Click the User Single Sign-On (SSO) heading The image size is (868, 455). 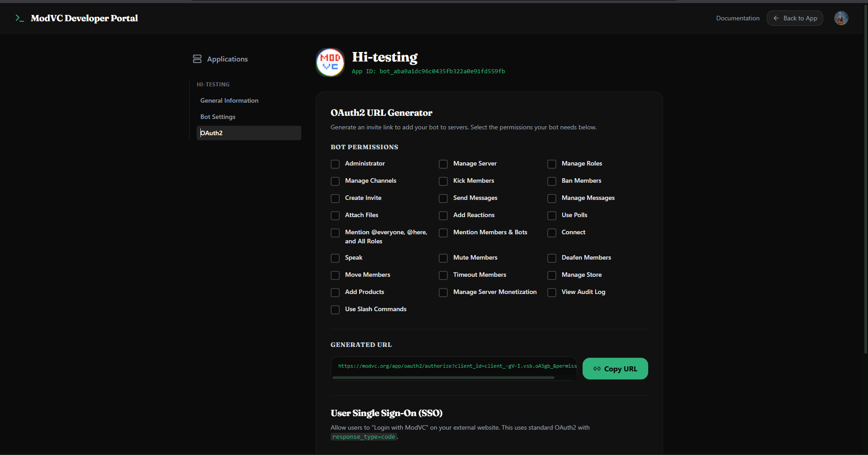(x=386, y=413)
